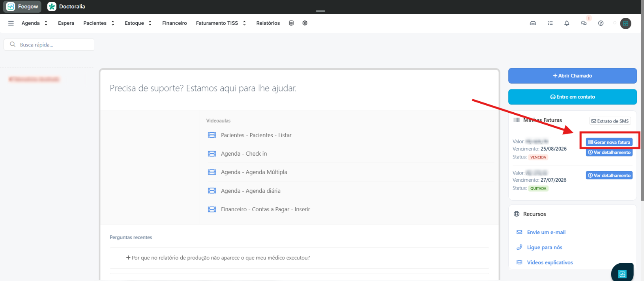
Task: Open video lesson Pacientes - Pacientes - Listar
Action: click(256, 135)
